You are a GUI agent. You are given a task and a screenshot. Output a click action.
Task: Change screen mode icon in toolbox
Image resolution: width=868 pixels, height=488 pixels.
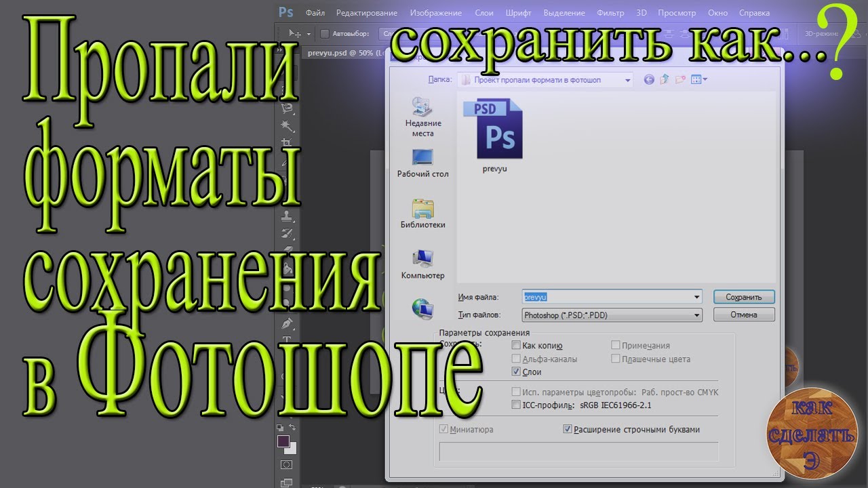[286, 482]
